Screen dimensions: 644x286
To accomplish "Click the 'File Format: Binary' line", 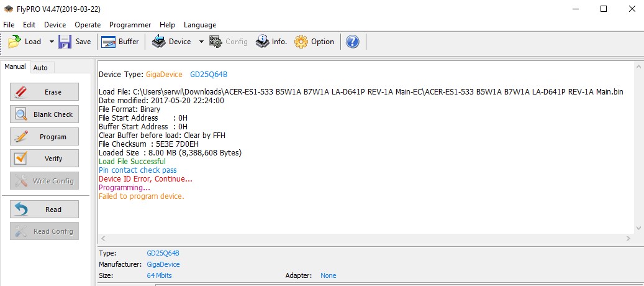I will [x=129, y=109].
